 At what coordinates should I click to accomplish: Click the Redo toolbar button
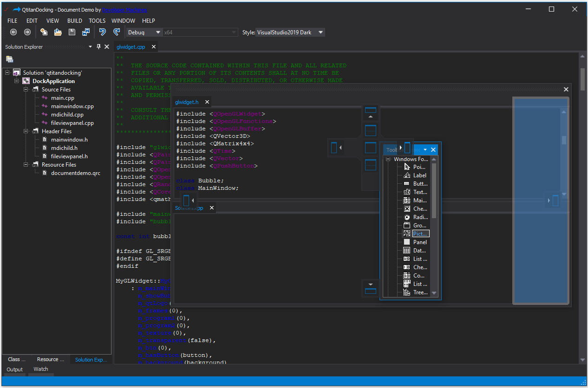[116, 32]
